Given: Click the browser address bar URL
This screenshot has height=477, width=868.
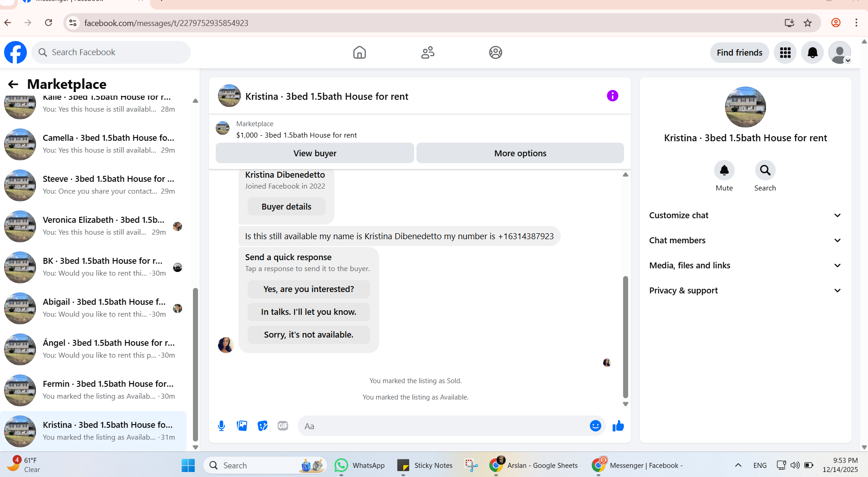Looking at the screenshot, I should click(166, 23).
